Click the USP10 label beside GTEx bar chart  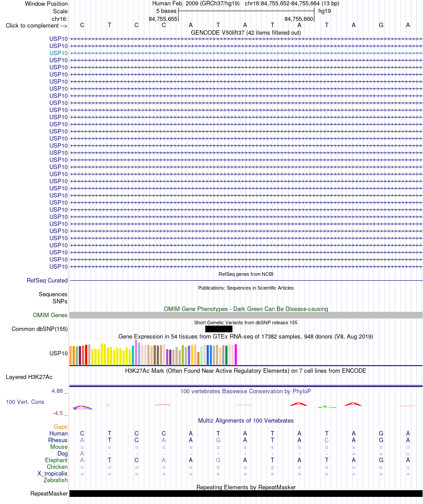point(58,353)
